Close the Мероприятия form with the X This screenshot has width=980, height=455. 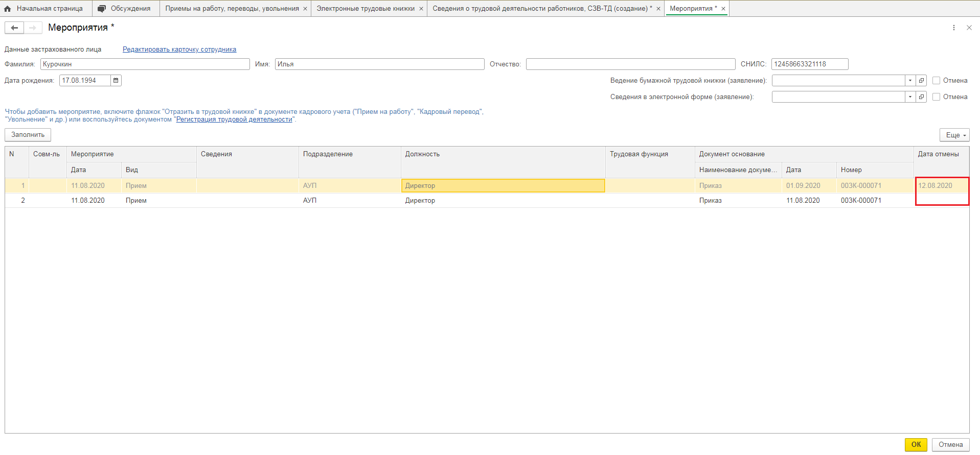pos(969,28)
